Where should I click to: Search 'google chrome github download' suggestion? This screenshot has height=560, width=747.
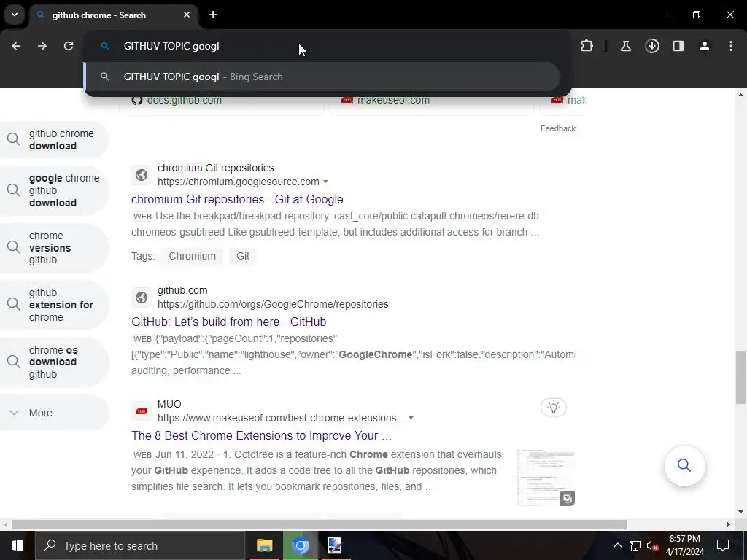pos(54,190)
